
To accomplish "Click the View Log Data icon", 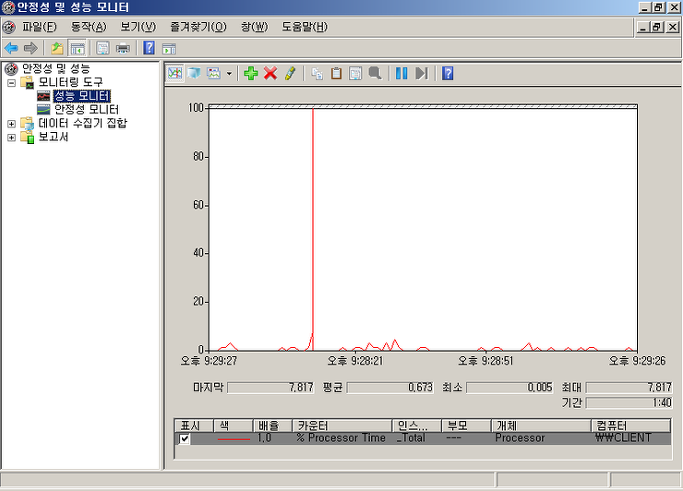I will pyautogui.click(x=194, y=73).
